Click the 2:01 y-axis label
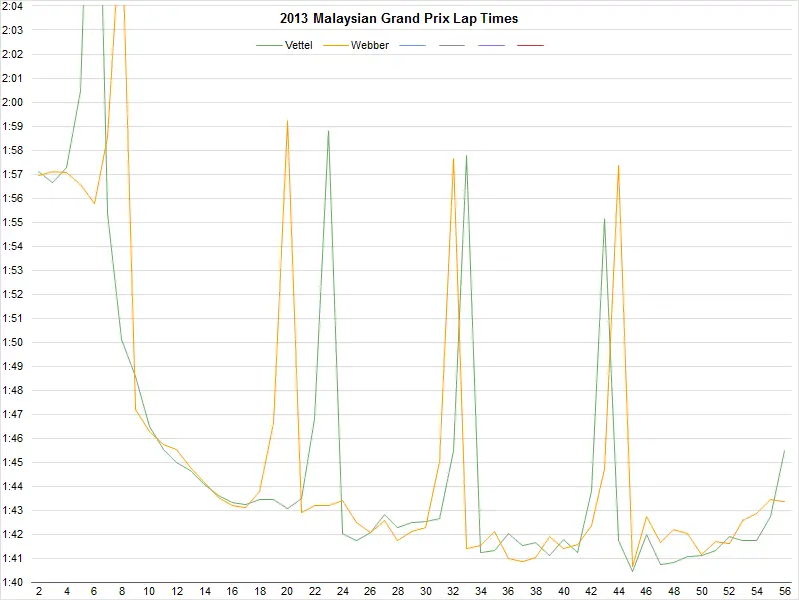 click(x=13, y=78)
